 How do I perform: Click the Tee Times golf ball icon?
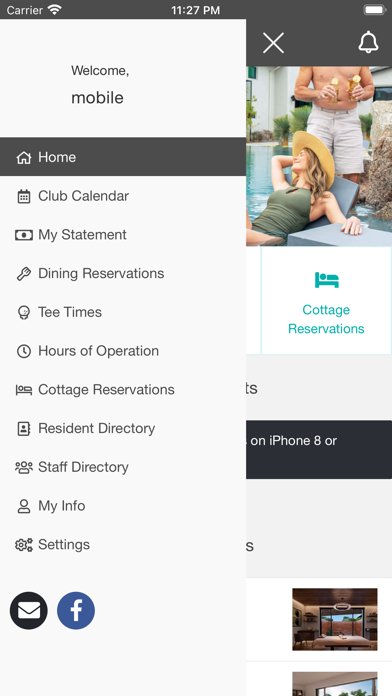point(24,312)
